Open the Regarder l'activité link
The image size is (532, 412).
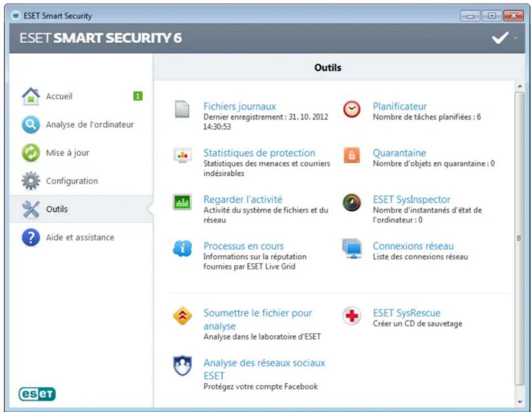[243, 199]
